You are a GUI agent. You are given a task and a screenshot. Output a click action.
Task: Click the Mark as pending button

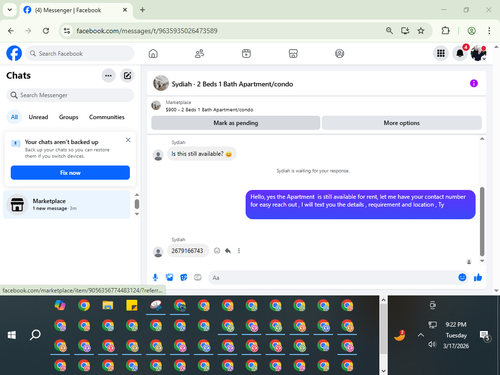click(x=236, y=123)
